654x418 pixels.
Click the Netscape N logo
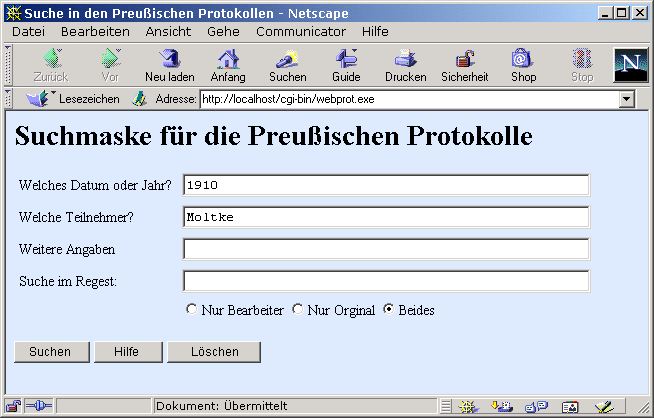631,65
